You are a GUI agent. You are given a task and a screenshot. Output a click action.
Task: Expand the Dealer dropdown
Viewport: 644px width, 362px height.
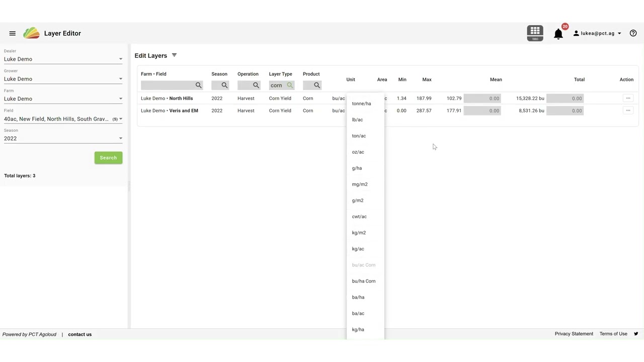click(x=63, y=59)
